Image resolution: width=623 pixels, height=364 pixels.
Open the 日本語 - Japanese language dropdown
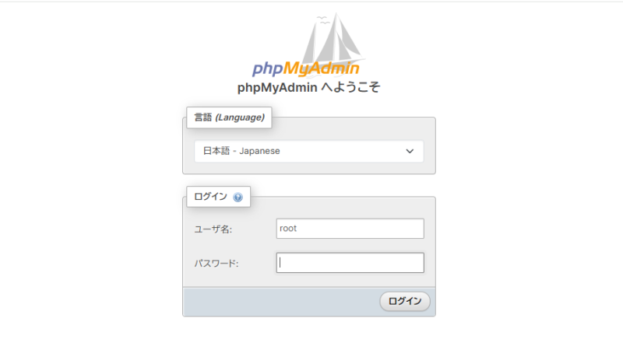[308, 151]
